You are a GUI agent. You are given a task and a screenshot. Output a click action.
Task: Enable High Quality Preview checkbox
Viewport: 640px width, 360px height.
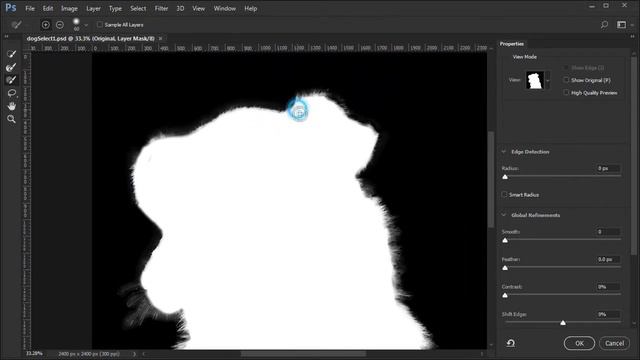pyautogui.click(x=566, y=93)
